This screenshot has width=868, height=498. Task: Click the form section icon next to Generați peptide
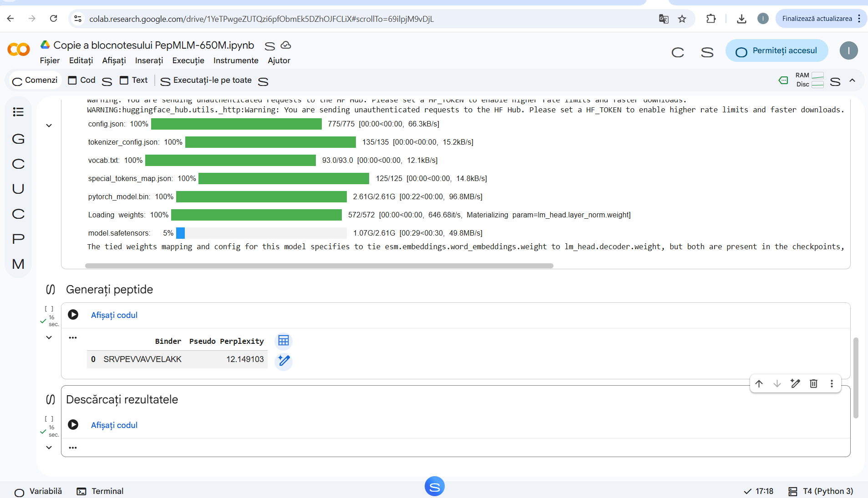coord(51,289)
